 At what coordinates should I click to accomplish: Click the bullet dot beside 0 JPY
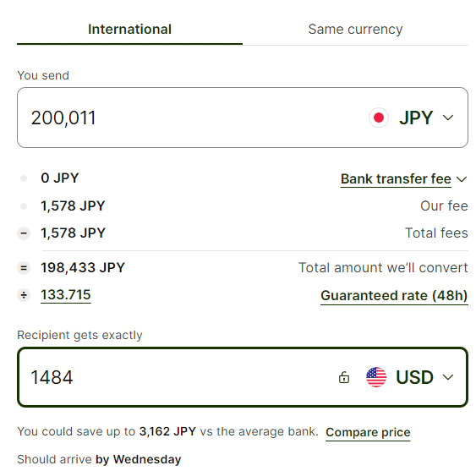pos(24,178)
